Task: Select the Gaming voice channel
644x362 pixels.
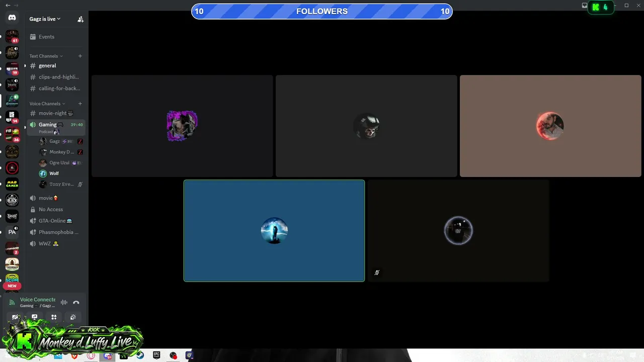Action: click(55, 127)
